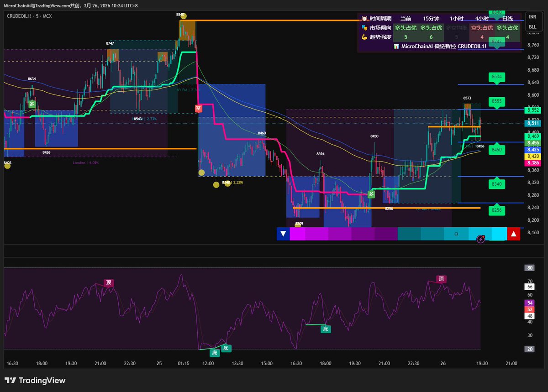Click the green 8340 level tag
This screenshot has width=548, height=392.
pos(497,184)
